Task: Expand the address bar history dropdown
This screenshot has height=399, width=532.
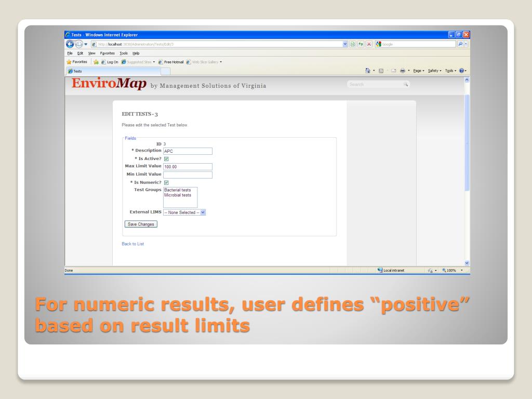Action: click(345, 44)
